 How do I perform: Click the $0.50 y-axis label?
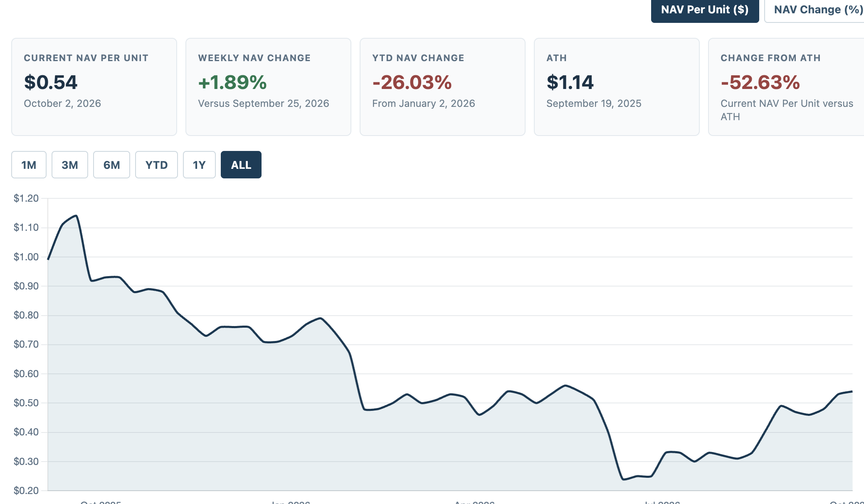[x=26, y=403]
